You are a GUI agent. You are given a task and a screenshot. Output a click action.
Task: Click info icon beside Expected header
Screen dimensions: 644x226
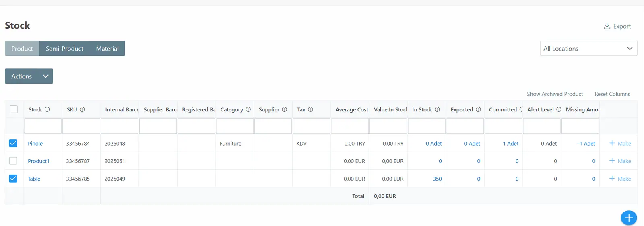[x=478, y=109]
